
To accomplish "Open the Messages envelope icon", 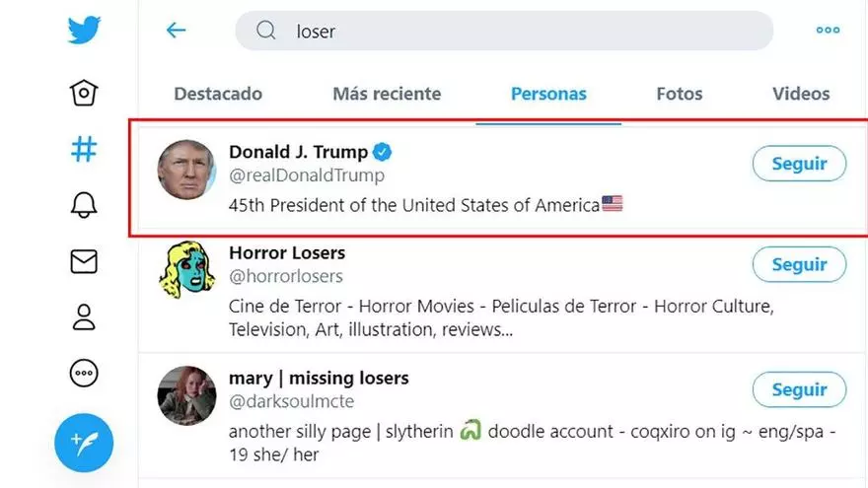I will pyautogui.click(x=84, y=261).
